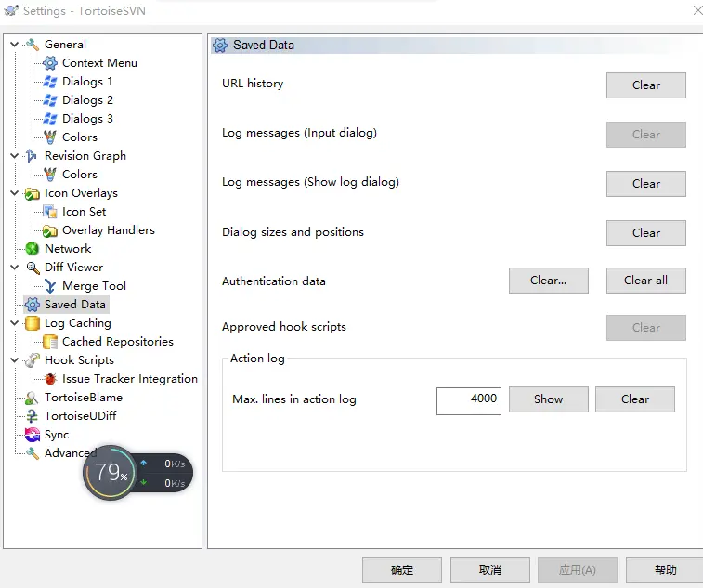Click the 确定 (OK) button

[x=402, y=570]
